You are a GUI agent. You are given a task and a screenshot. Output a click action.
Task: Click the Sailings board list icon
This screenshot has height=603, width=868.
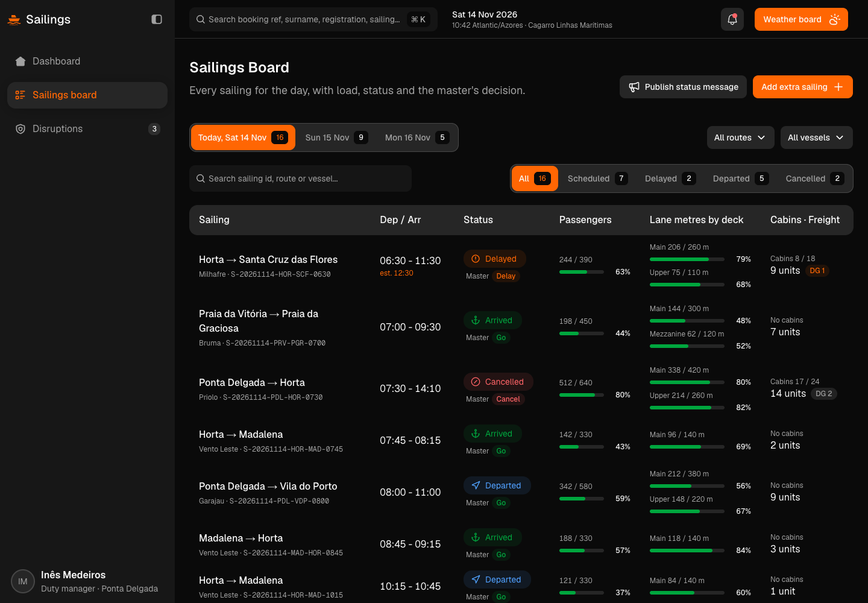(x=20, y=95)
